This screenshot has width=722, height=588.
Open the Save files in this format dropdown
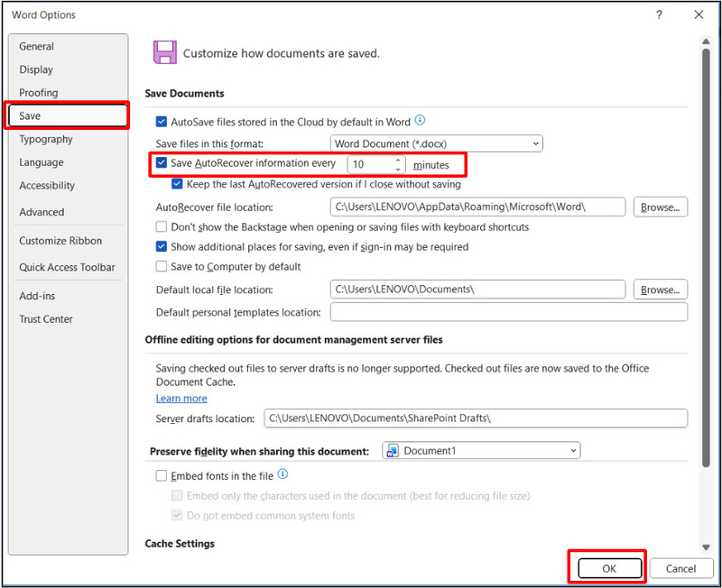point(436,143)
